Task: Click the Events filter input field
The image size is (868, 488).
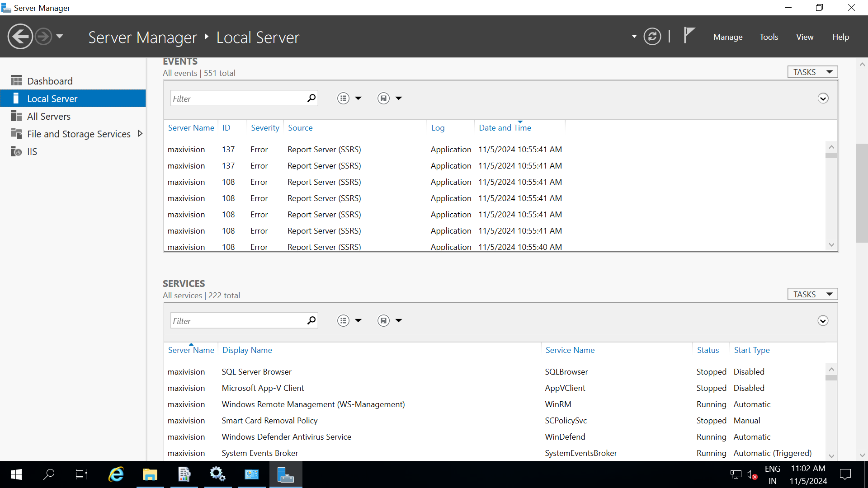Action: (237, 99)
